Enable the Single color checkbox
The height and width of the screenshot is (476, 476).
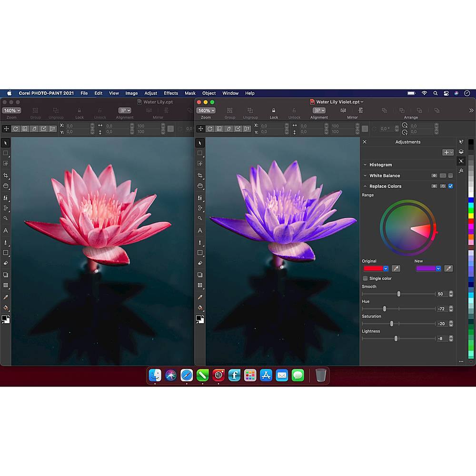(366, 278)
